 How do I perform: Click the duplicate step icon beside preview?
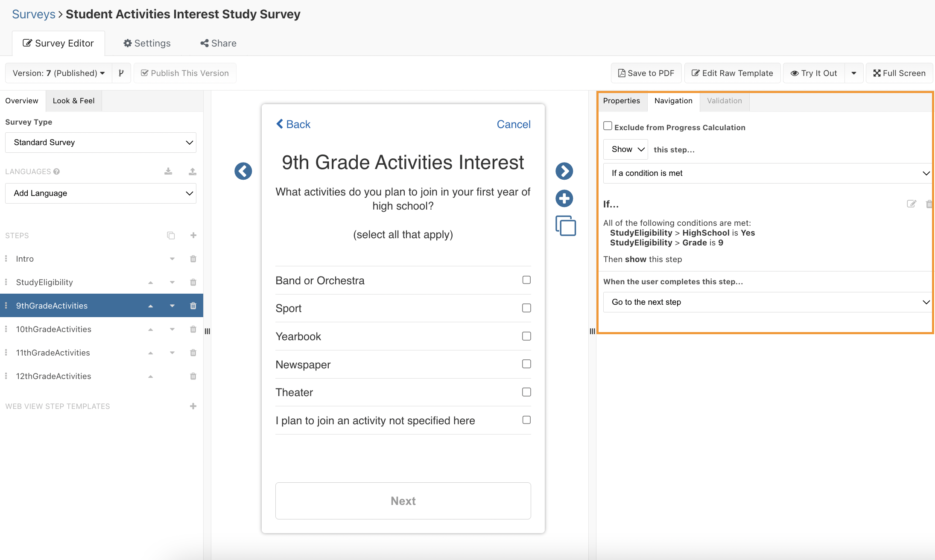(565, 226)
